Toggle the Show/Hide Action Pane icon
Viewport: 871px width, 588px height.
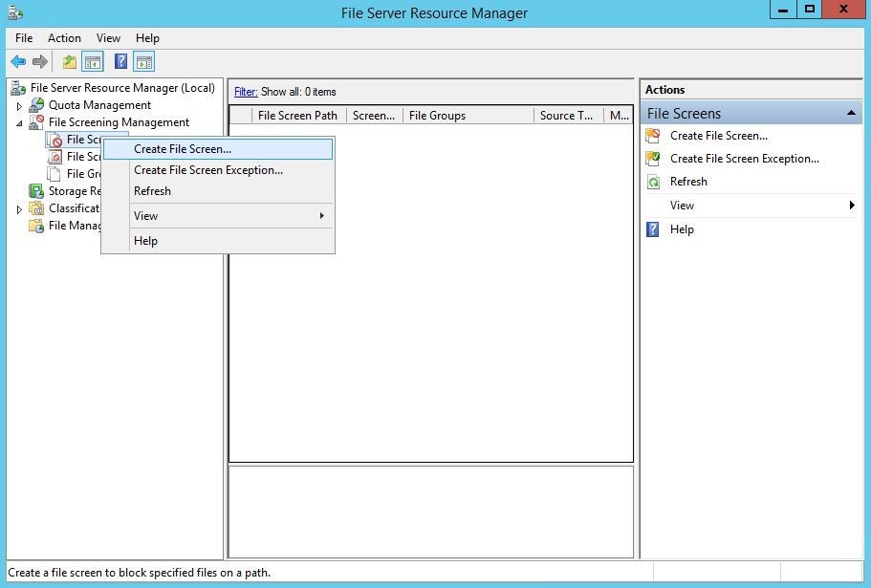coord(143,61)
